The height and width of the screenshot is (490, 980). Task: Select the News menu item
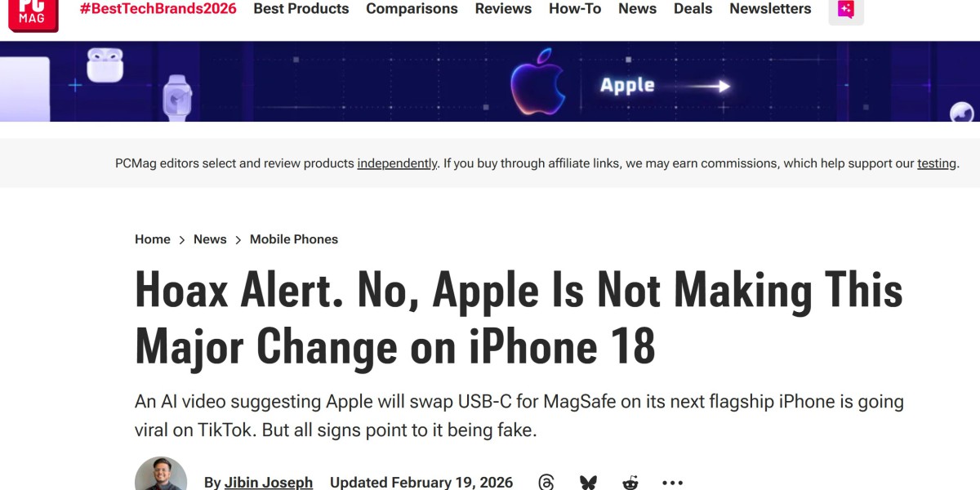[x=637, y=9]
